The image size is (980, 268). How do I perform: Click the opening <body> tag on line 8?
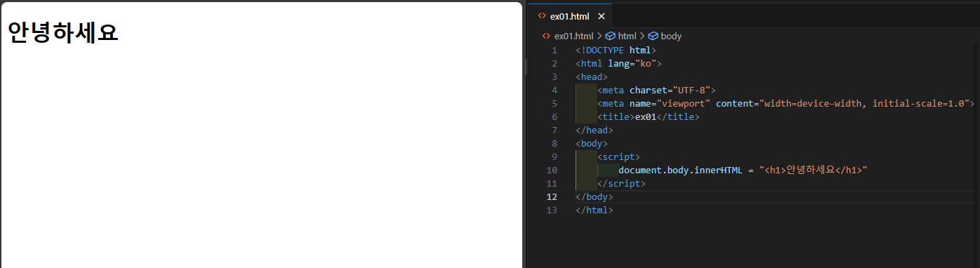point(592,144)
